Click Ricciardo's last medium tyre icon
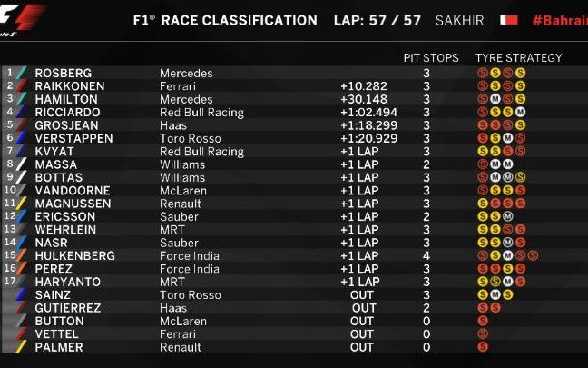Viewport: 588px width, 368px height. coord(520,112)
